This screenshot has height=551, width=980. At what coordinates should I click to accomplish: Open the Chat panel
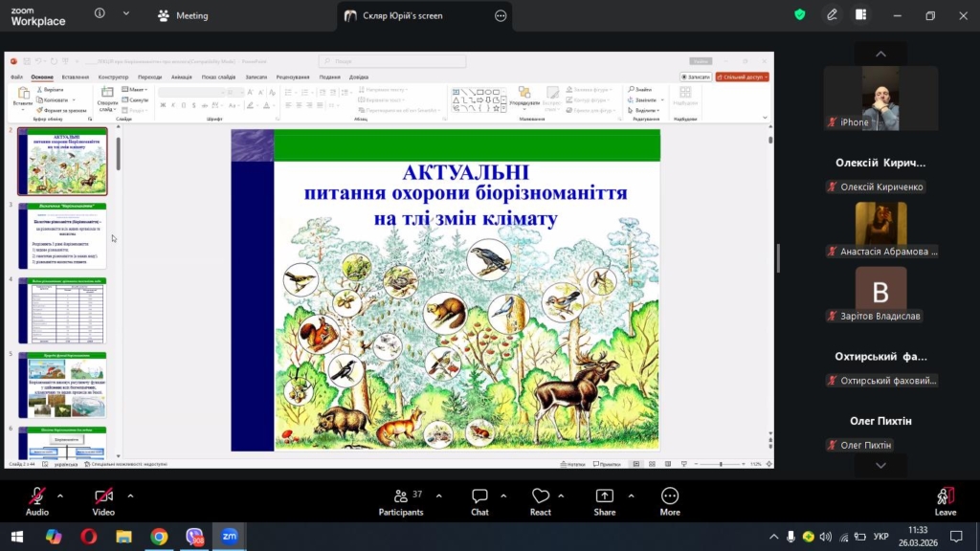479,501
